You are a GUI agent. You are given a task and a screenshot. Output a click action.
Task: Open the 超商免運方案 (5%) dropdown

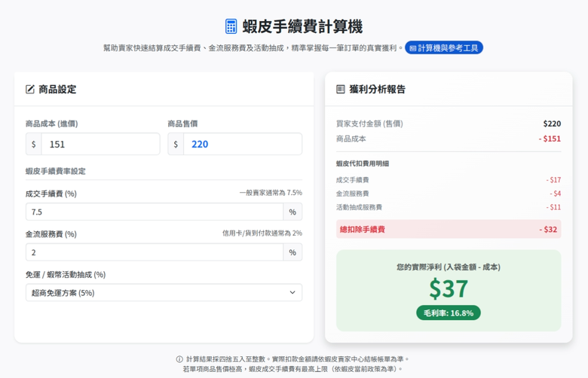pos(164,293)
